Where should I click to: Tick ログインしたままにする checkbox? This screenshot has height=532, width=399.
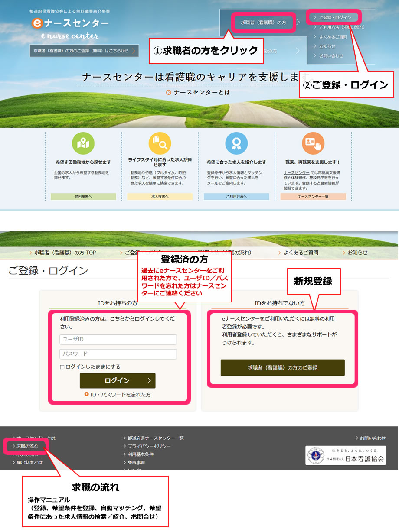[62, 367]
